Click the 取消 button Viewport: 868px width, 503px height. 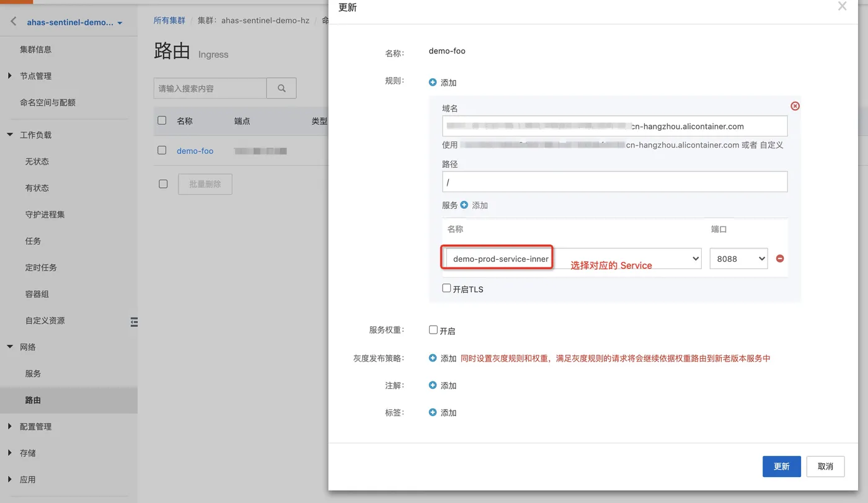coord(825,466)
